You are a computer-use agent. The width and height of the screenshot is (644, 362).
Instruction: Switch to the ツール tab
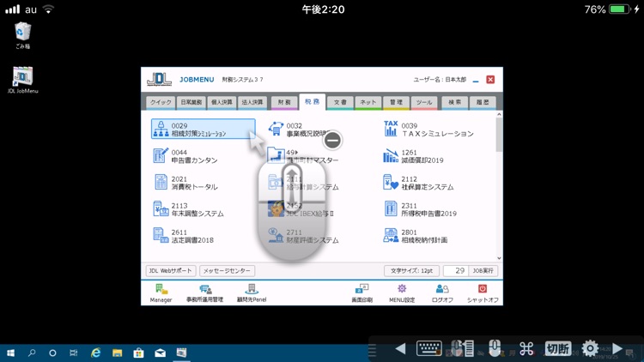click(x=424, y=102)
